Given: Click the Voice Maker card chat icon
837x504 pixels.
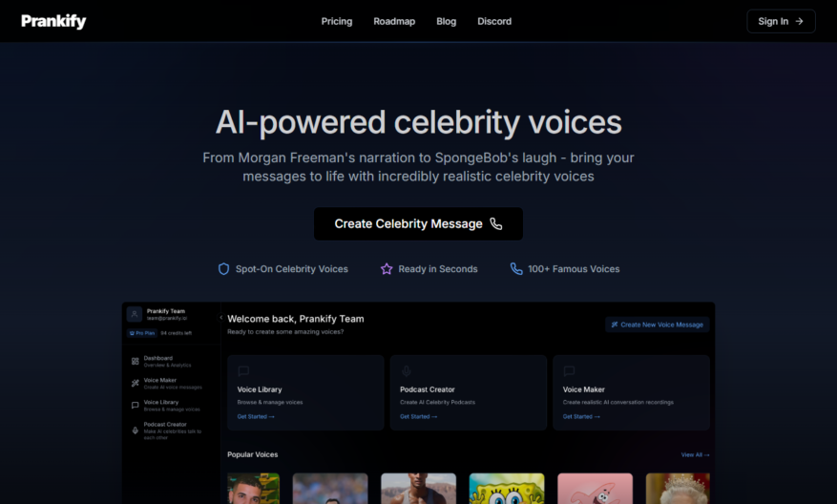Looking at the screenshot, I should pos(569,371).
